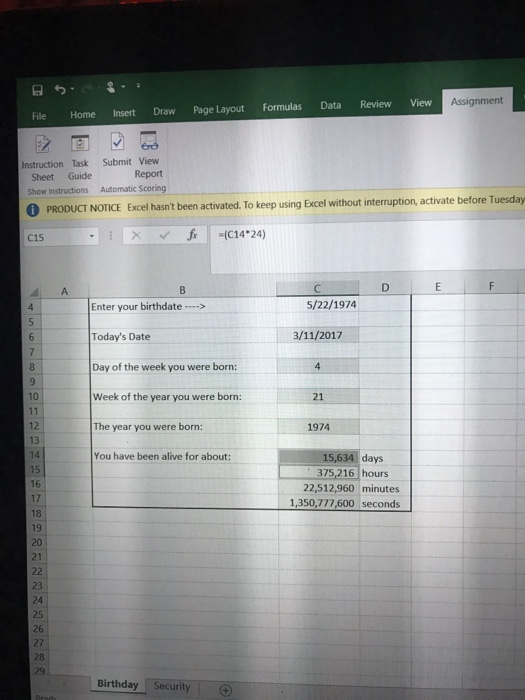525x700 pixels.
Task: Select the year born cell showing 1974
Action: 319,427
